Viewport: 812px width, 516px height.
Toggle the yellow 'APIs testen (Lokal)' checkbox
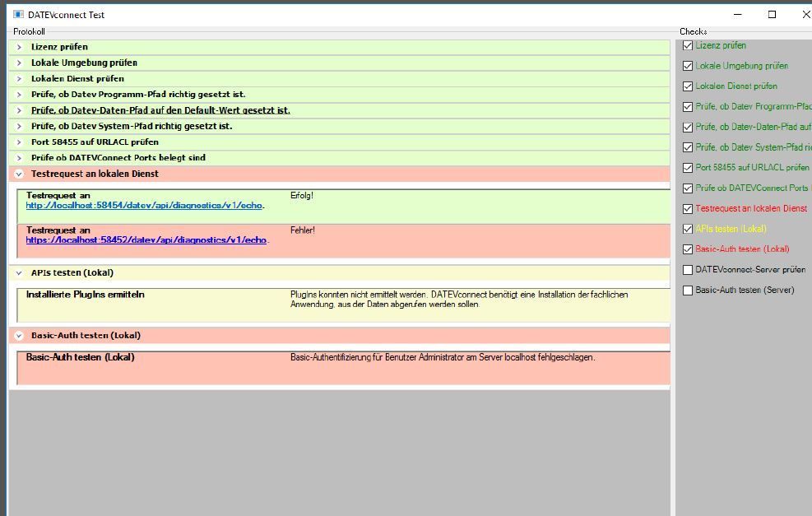pos(688,230)
